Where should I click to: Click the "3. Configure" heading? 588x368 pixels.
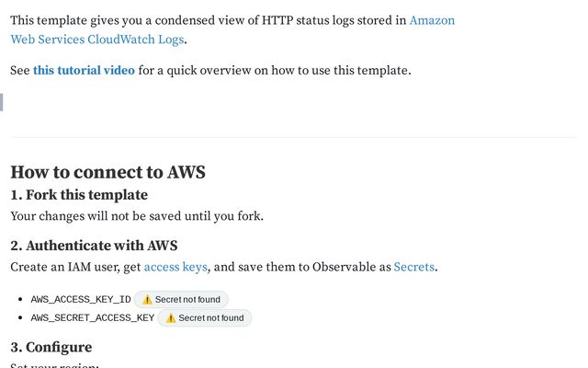[x=51, y=347]
